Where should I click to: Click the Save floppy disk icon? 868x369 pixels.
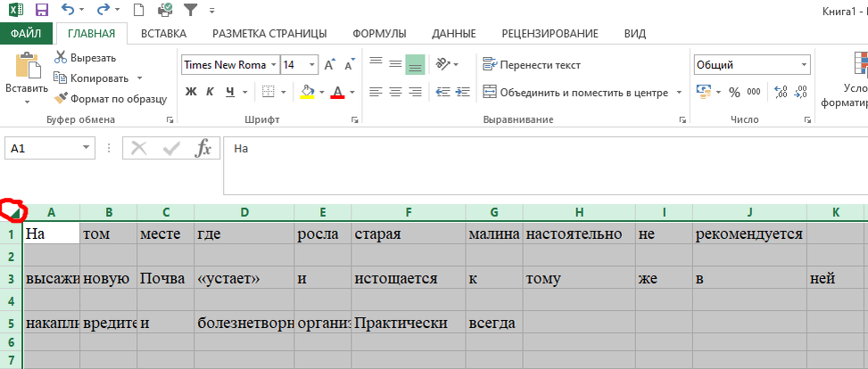[41, 10]
